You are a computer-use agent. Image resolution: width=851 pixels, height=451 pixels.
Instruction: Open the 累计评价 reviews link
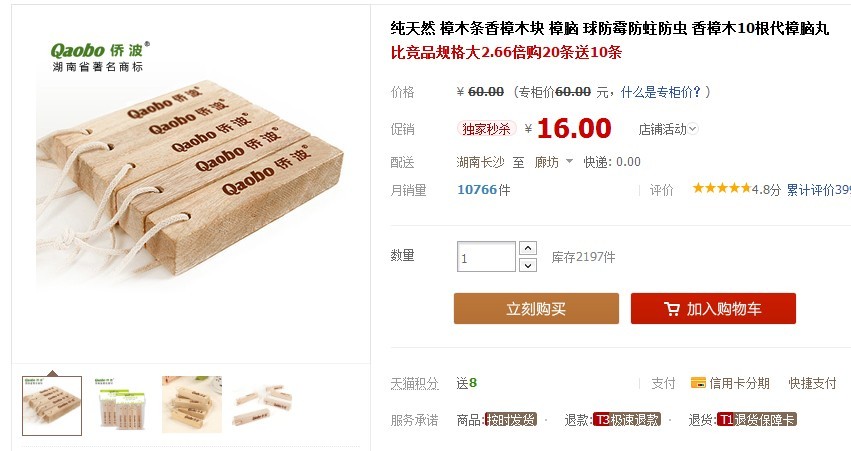(x=818, y=189)
